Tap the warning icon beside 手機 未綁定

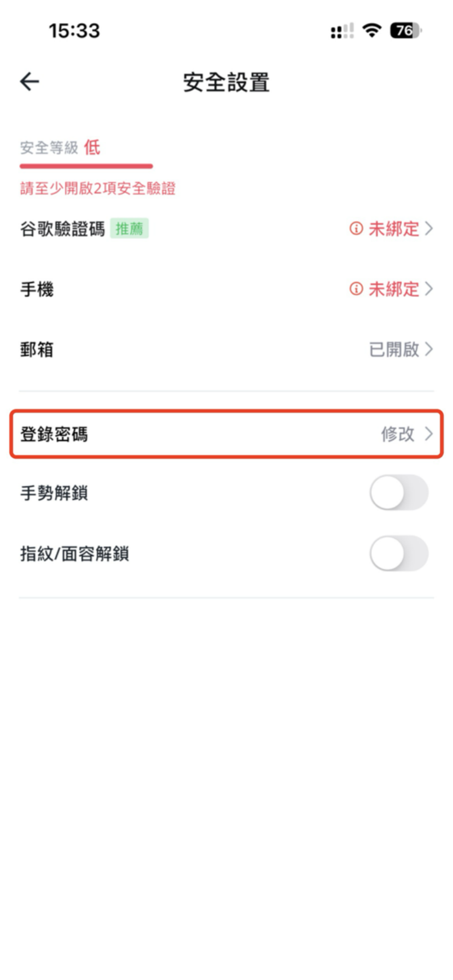(356, 289)
